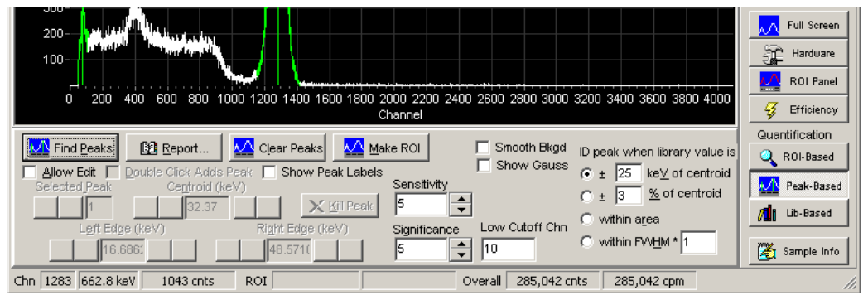The width and height of the screenshot is (868, 300).
Task: Click the ROI Panel red-peak icon
Action: click(x=769, y=81)
